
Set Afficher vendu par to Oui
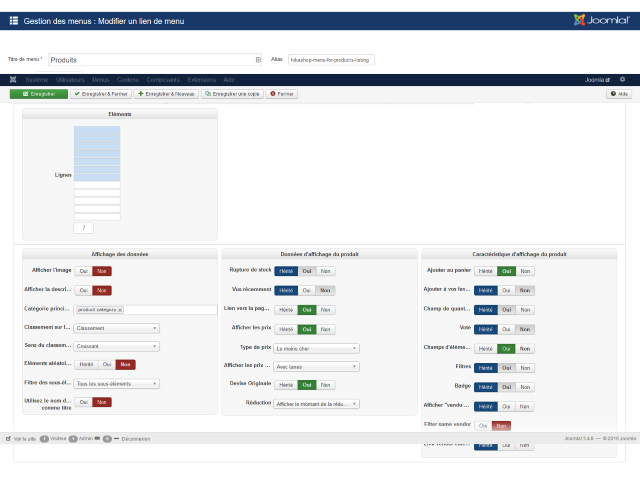coord(506,407)
